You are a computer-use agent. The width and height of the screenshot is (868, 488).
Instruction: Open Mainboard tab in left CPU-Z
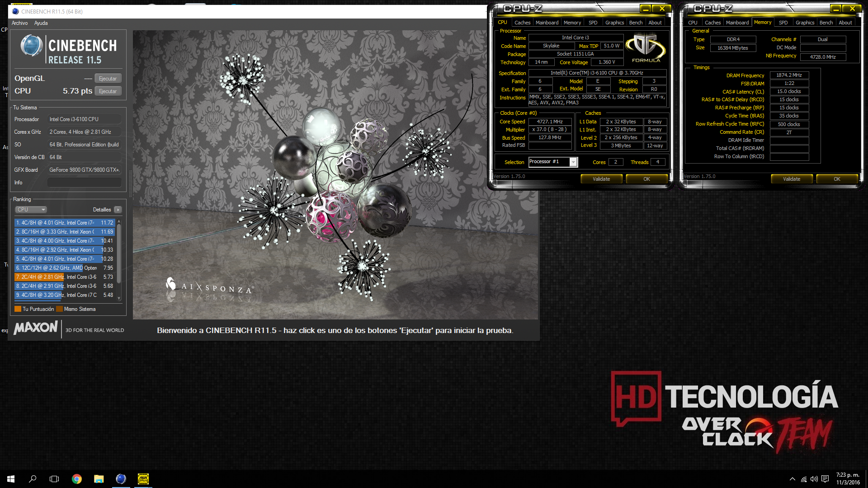(x=547, y=23)
